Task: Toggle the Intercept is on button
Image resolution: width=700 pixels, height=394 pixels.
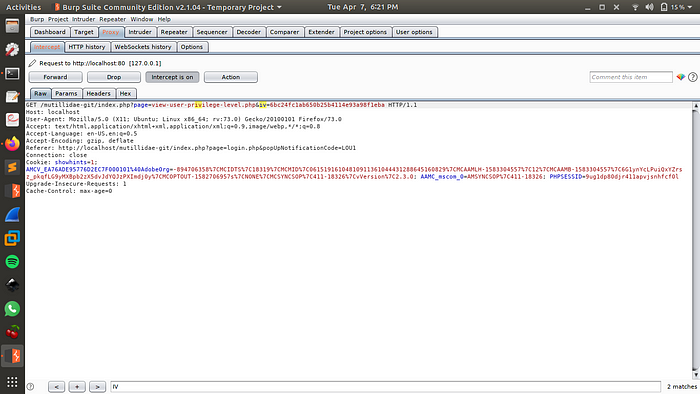Action: 172,77
